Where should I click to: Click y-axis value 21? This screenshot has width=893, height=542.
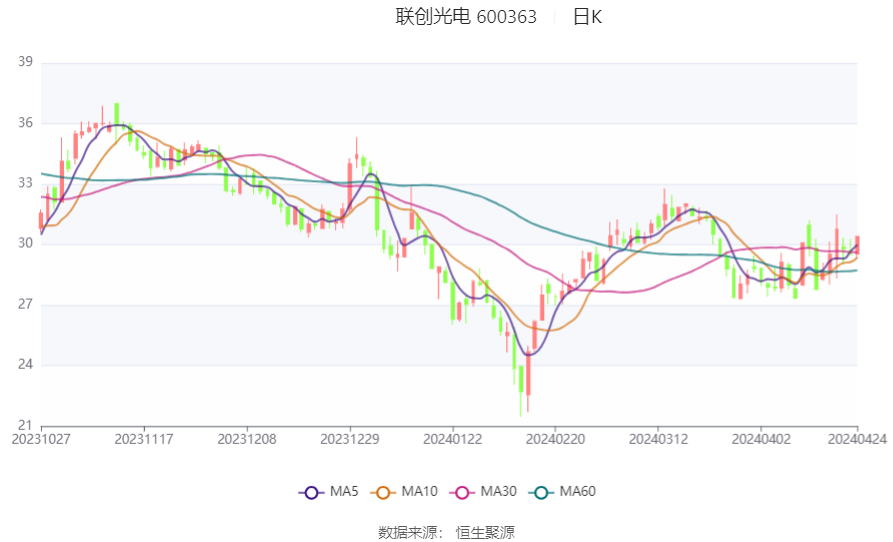coord(25,425)
